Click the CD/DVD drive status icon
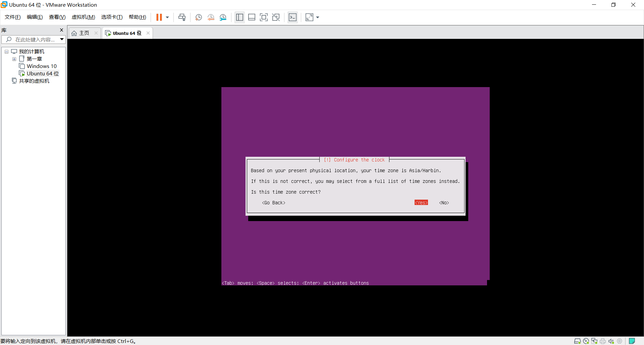Screen dimensions: 644x345 coord(586,341)
